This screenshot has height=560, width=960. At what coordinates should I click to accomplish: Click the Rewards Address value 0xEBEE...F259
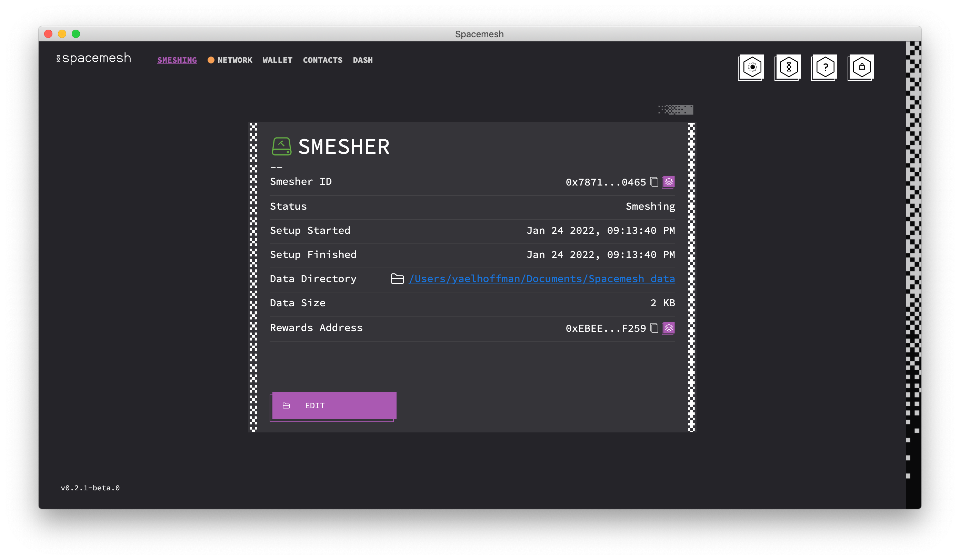pos(606,328)
